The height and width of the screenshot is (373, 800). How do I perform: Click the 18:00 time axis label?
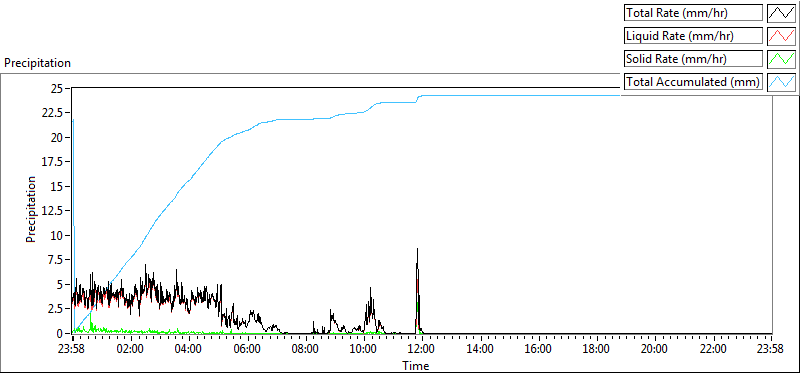(597, 350)
